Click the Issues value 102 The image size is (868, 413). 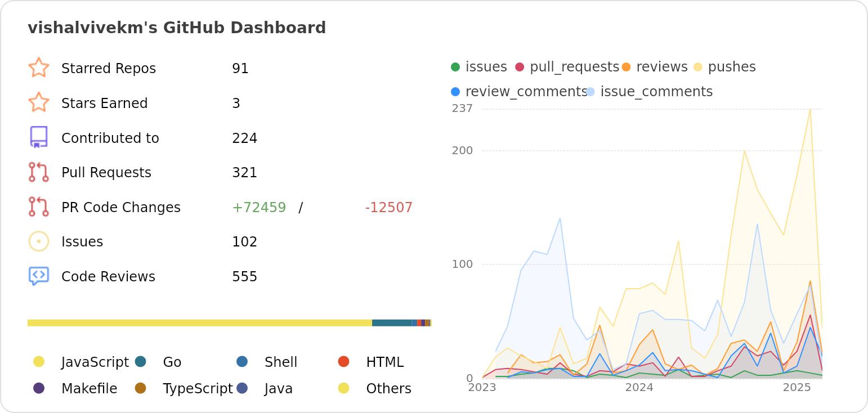click(x=245, y=242)
